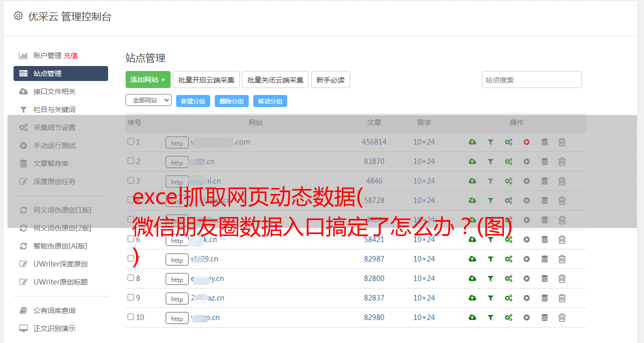644x343 pixels.
Task: Click the cloud upload icon in row 7 (82987)
Action: [472, 259]
